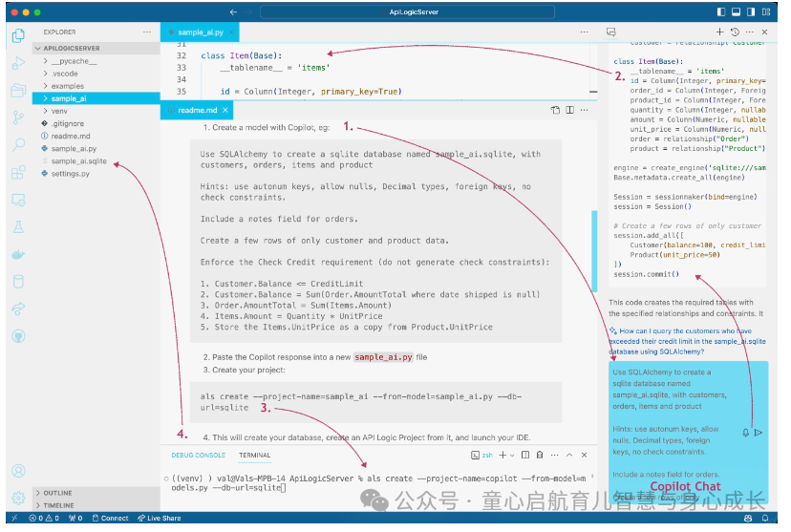Image resolution: width=791 pixels, height=532 pixels.
Task: Expand the venv folder
Action: click(x=96, y=111)
